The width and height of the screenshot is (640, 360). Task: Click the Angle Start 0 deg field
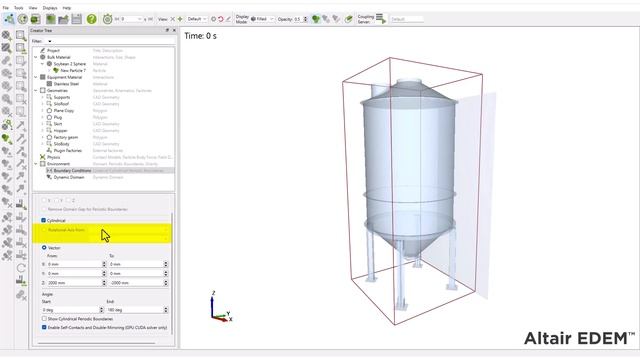pyautogui.click(x=72, y=310)
